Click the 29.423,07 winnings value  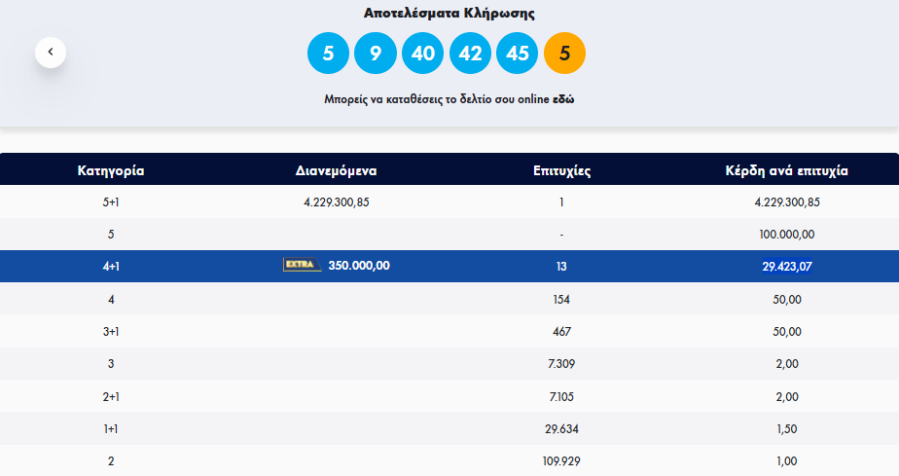(x=786, y=266)
